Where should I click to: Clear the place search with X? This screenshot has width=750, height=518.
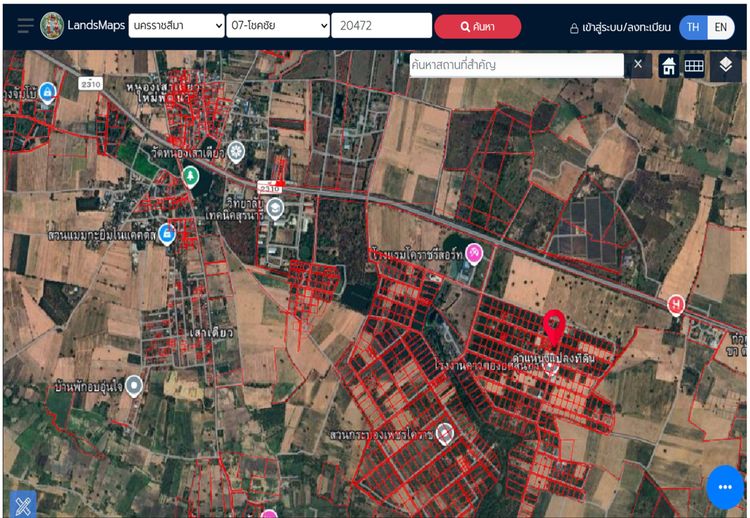coord(639,66)
